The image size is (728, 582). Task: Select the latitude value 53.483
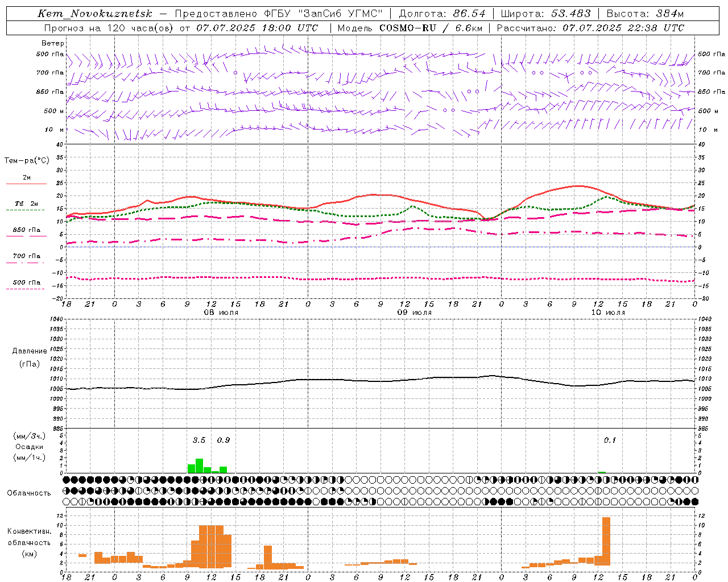tap(571, 14)
